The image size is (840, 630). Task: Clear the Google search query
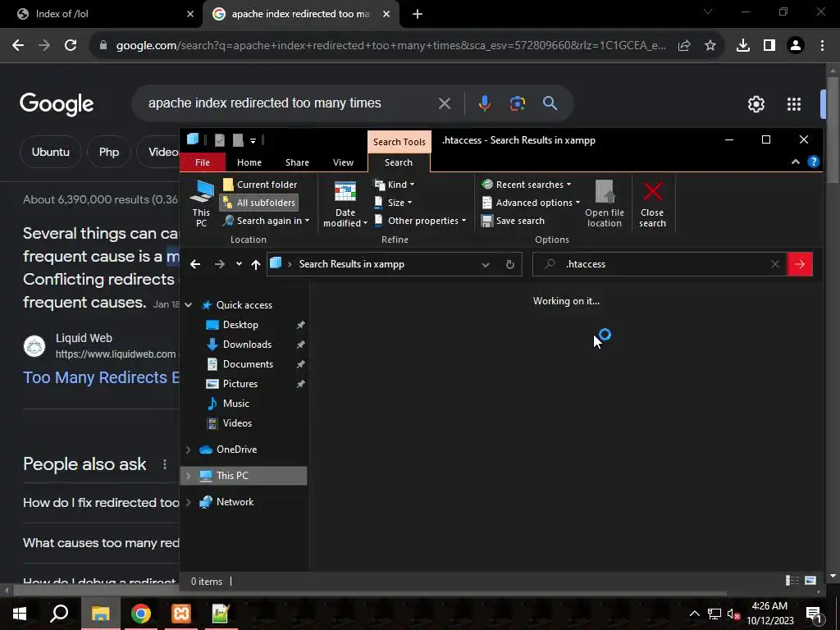(x=444, y=103)
